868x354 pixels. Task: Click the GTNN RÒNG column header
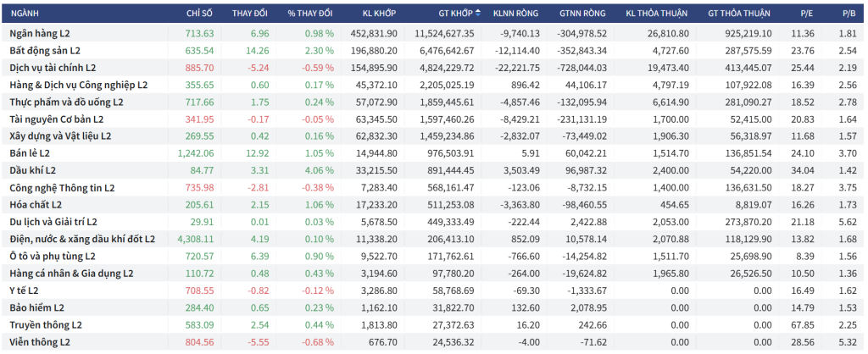coord(583,14)
